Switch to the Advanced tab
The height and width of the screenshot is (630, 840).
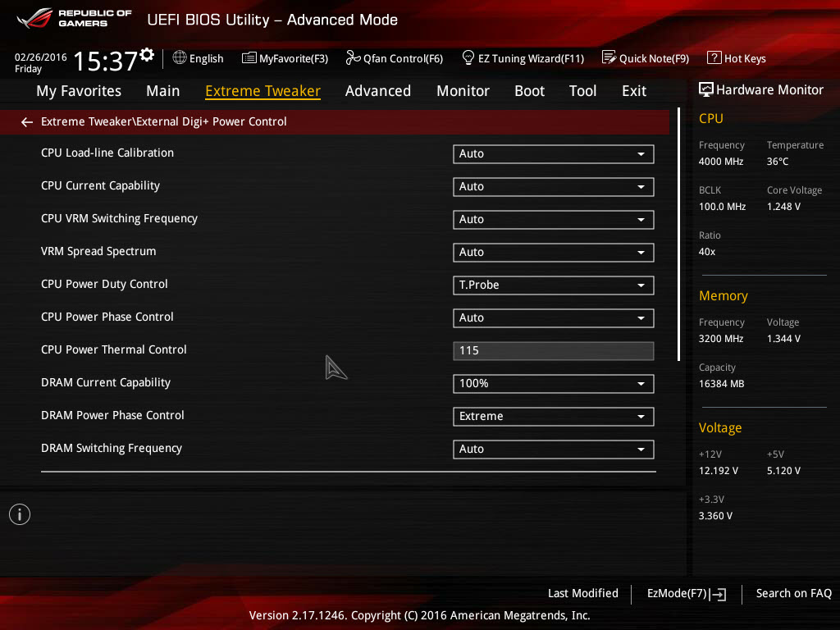tap(377, 91)
